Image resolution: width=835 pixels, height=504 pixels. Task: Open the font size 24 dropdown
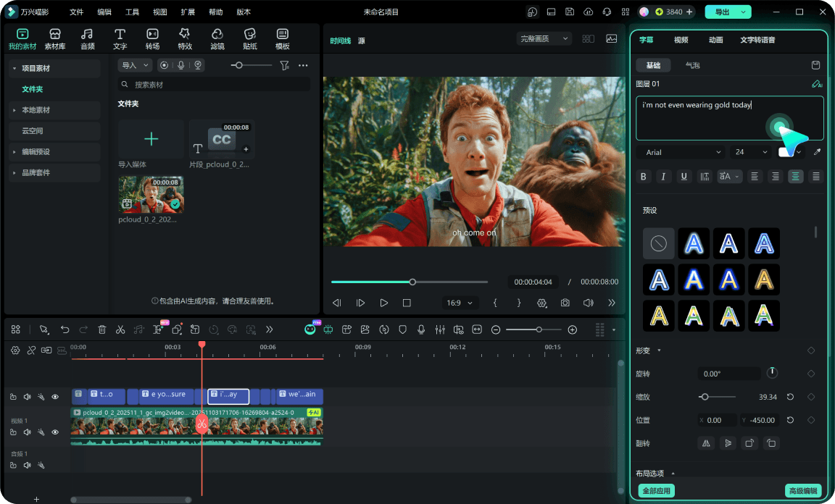coord(751,152)
